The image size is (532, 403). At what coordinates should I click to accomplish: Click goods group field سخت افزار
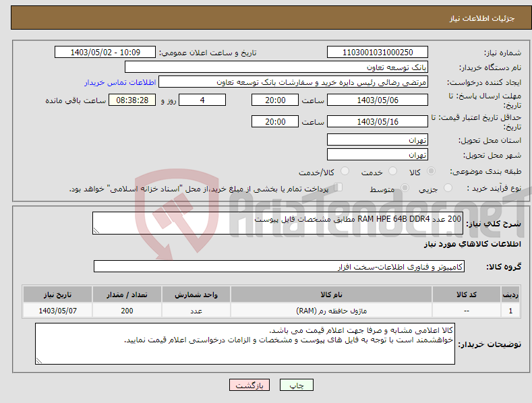click(279, 267)
